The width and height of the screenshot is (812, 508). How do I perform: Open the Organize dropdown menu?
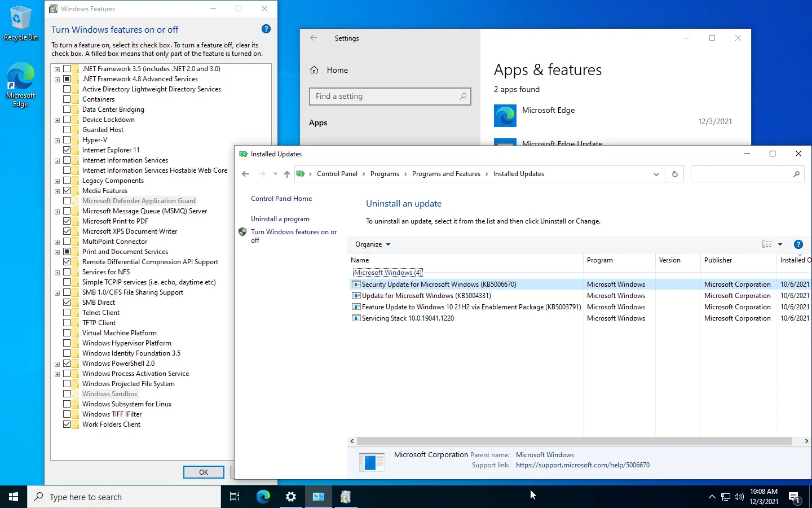pos(373,244)
